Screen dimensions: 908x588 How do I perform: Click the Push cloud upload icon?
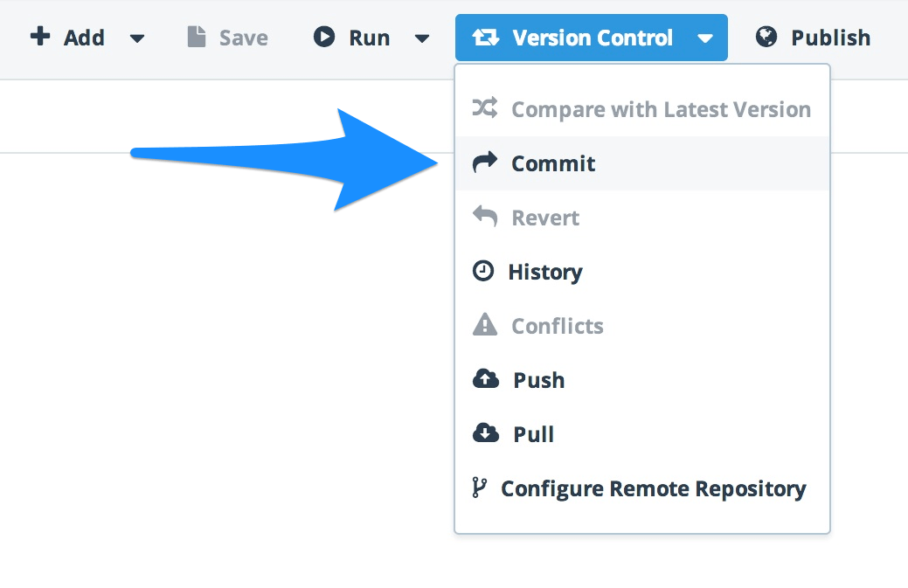[485, 379]
